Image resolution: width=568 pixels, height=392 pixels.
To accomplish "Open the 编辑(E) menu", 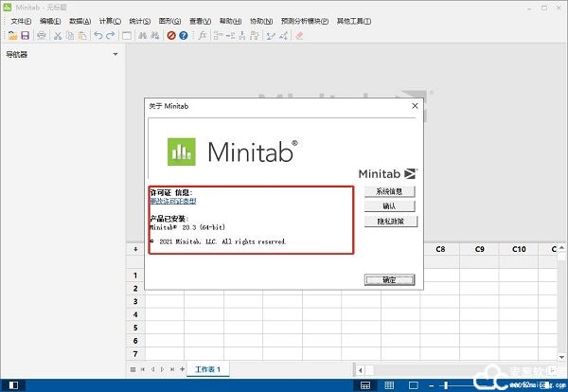I will tap(50, 21).
